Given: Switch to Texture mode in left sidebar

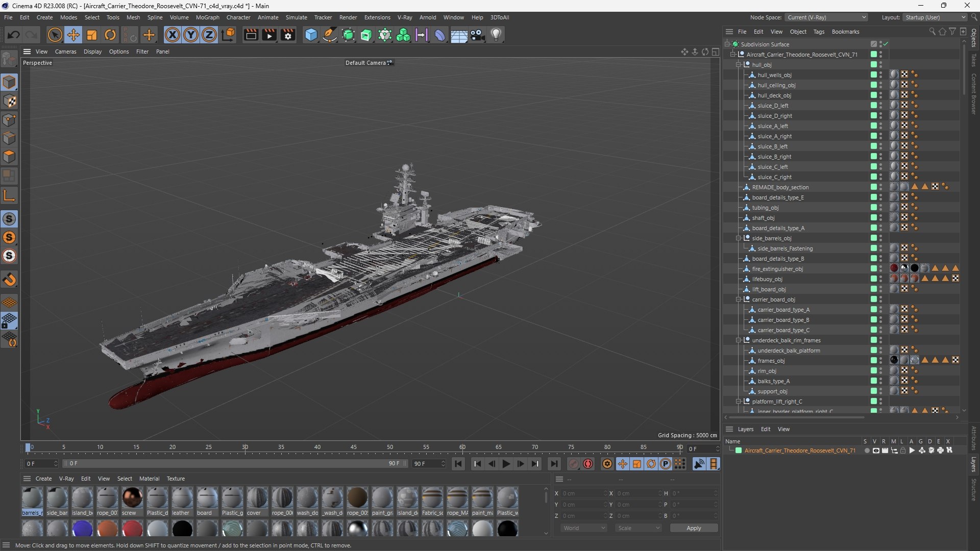Looking at the screenshot, I should [x=10, y=101].
